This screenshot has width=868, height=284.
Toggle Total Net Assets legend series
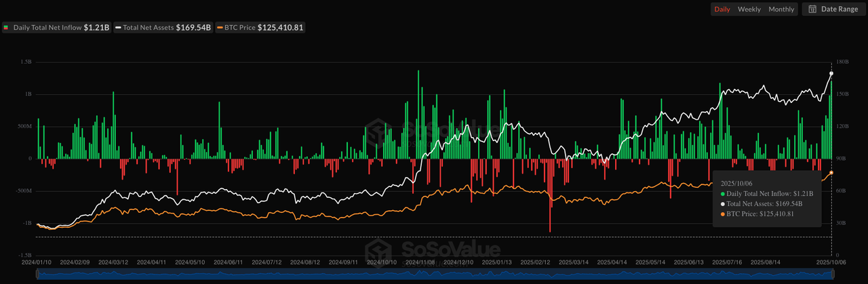pyautogui.click(x=164, y=28)
